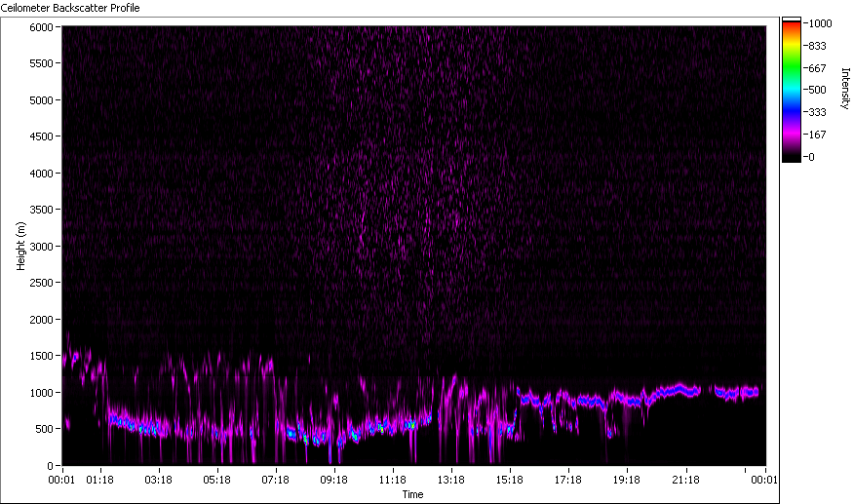Click the 09:18 time axis label

point(333,480)
